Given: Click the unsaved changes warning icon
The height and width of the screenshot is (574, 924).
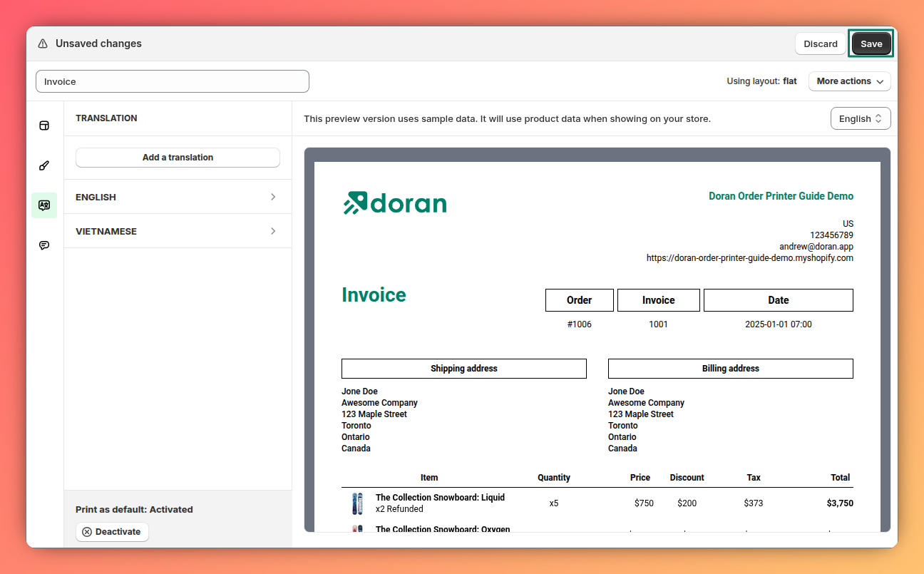Looking at the screenshot, I should (x=43, y=43).
